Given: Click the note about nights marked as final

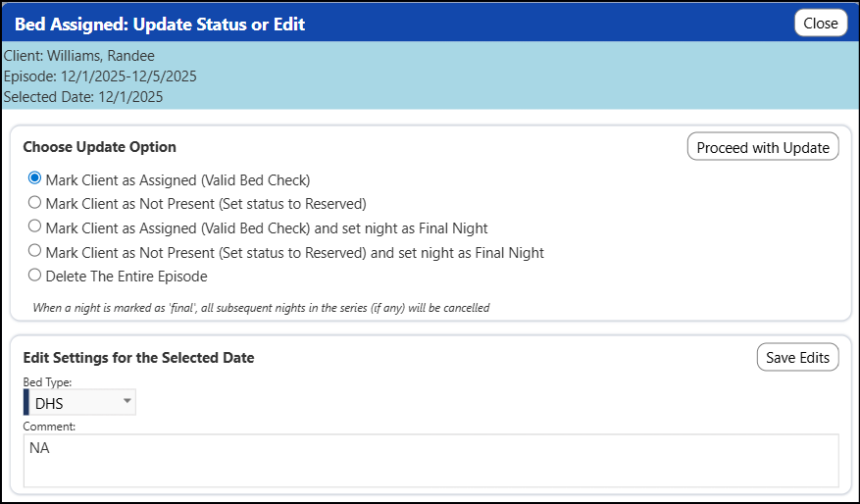Looking at the screenshot, I should [x=261, y=308].
